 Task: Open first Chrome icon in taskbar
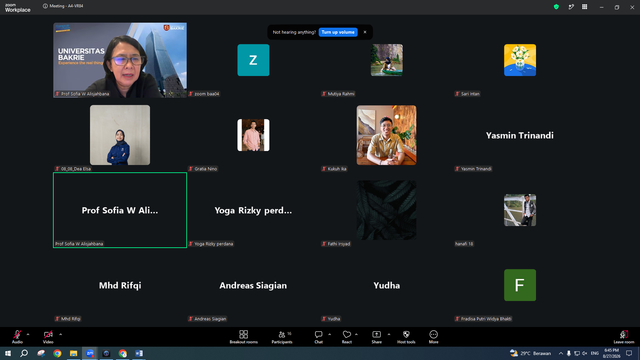(x=57, y=353)
